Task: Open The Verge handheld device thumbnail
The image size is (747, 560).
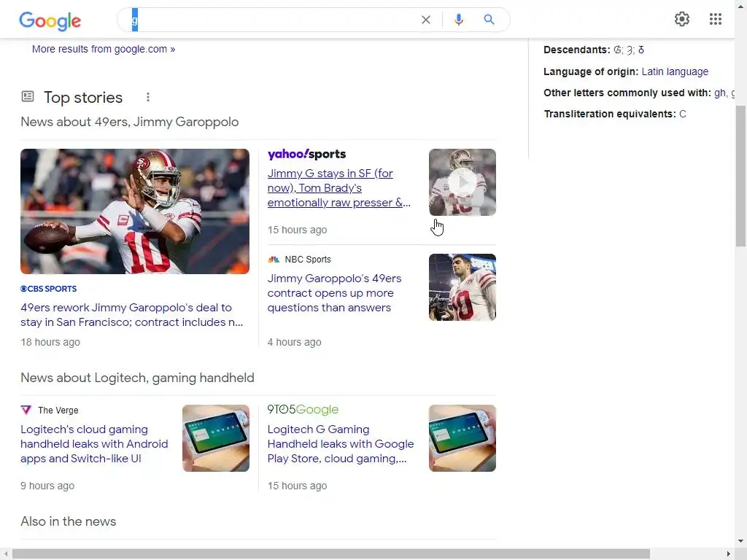Action: (x=216, y=438)
